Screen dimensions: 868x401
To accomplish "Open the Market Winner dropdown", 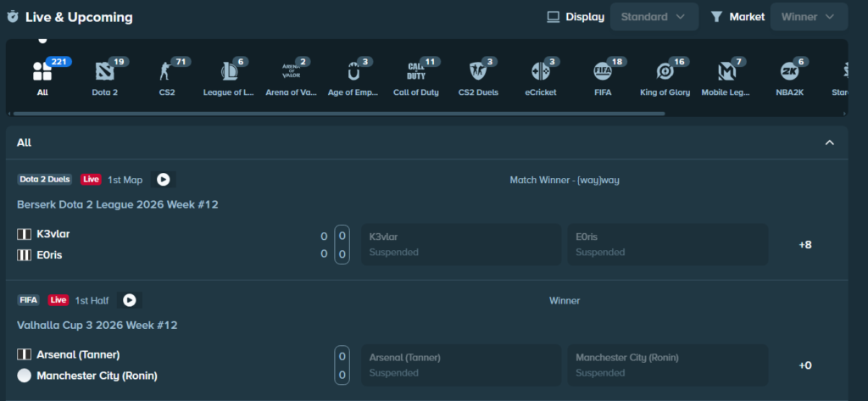I will [x=808, y=16].
